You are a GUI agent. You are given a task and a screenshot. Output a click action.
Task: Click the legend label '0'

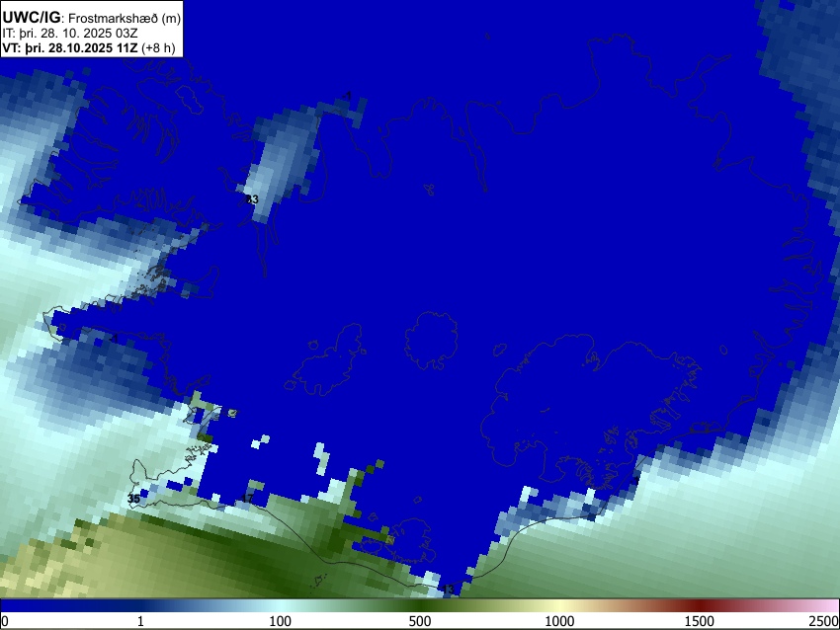coord(5,621)
